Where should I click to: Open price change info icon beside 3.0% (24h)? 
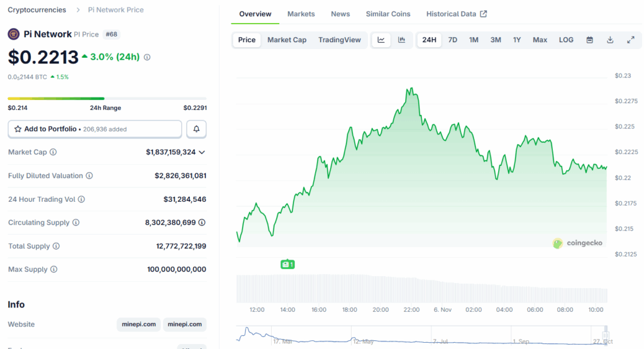(147, 57)
